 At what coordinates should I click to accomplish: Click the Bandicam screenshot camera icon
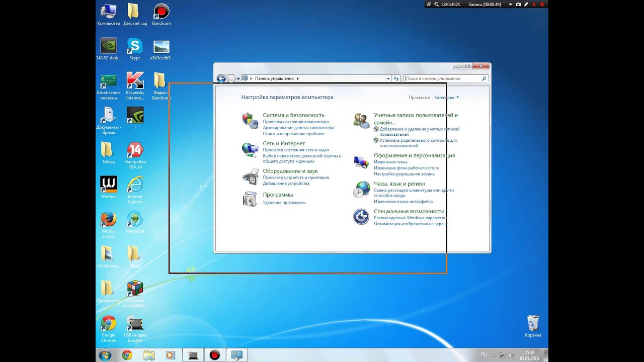tap(518, 4)
